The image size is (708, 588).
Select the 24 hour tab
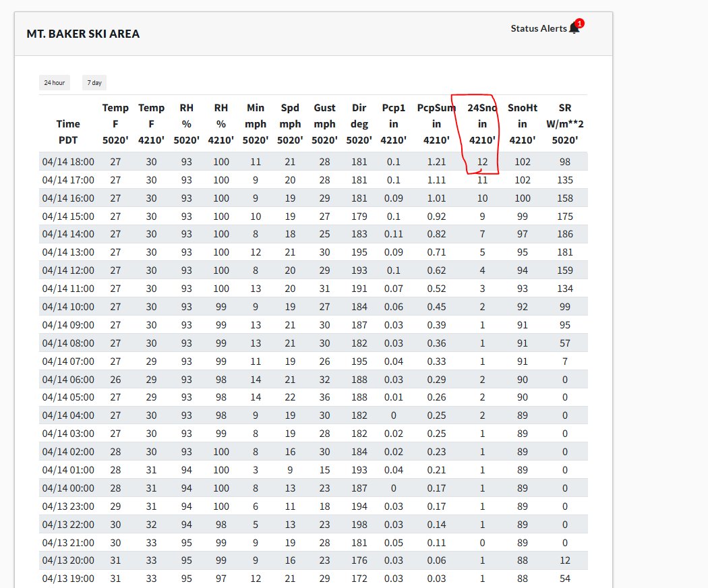point(54,83)
